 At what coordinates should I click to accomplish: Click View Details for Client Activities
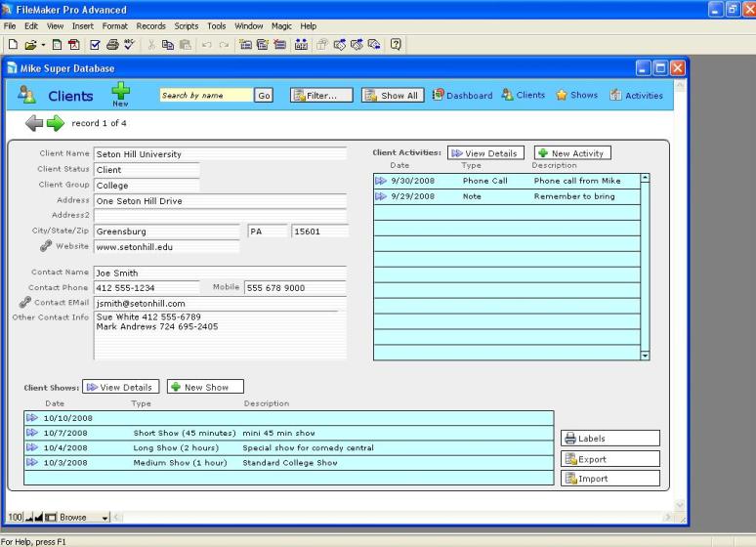click(x=485, y=153)
